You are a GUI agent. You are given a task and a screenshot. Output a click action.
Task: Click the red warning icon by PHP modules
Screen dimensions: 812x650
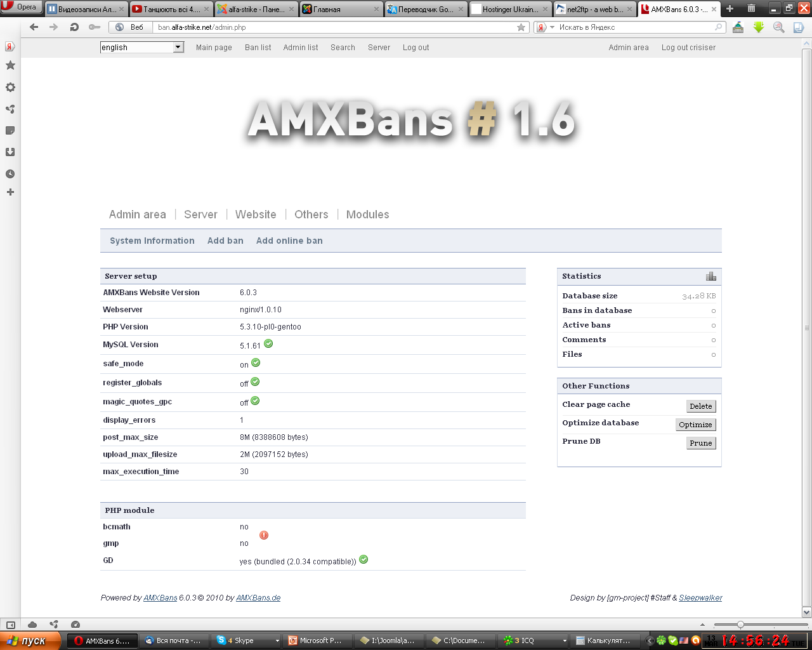click(264, 535)
